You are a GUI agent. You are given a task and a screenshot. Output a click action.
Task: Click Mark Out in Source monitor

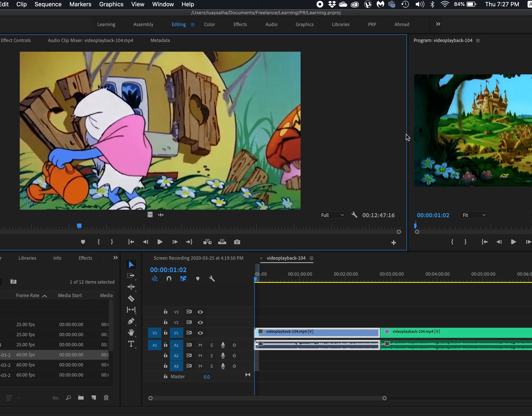coord(112,242)
